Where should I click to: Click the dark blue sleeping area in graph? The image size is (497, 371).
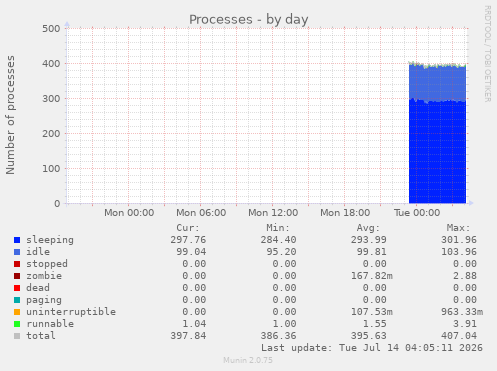437,152
